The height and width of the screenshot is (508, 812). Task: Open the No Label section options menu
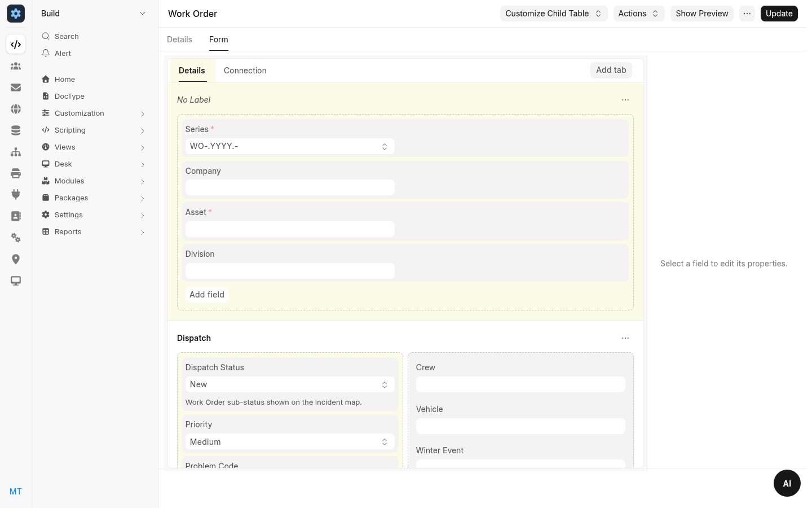coord(625,100)
